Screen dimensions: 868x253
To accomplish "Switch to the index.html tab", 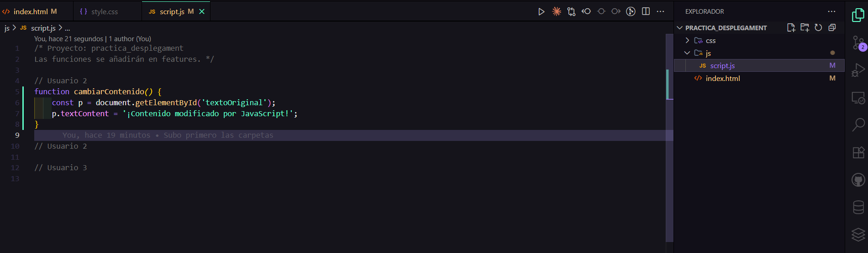I will (x=31, y=11).
